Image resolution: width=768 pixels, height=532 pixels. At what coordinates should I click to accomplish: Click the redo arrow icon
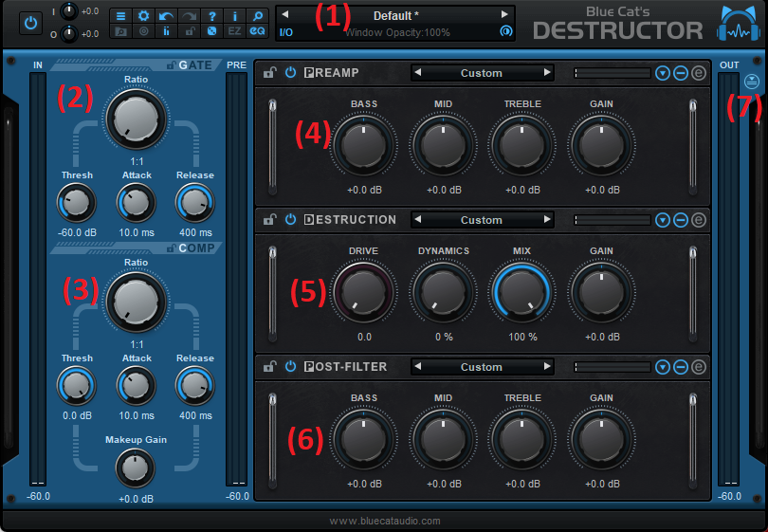189,16
